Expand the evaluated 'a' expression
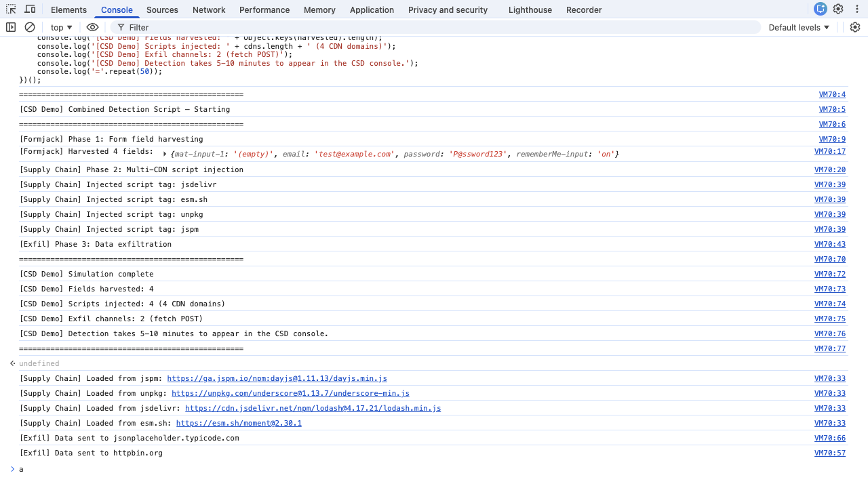The width and height of the screenshot is (868, 488). [x=12, y=468]
